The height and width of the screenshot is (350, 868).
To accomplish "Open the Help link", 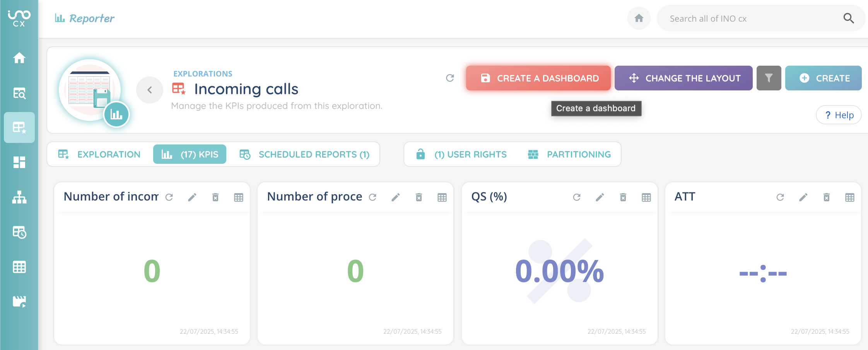I will pos(839,115).
